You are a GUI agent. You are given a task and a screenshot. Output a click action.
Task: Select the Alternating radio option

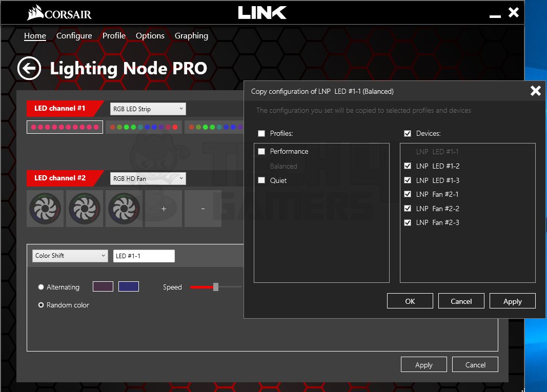click(41, 287)
